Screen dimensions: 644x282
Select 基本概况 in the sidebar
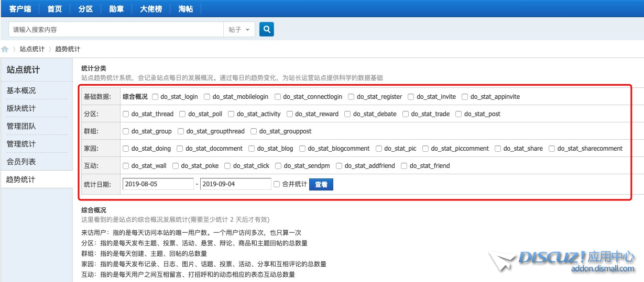[21, 91]
